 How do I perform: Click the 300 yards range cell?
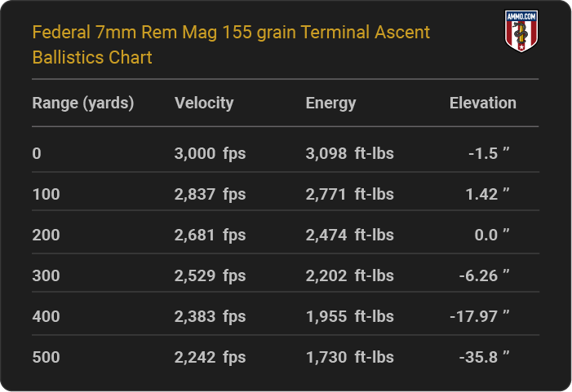tap(46, 275)
